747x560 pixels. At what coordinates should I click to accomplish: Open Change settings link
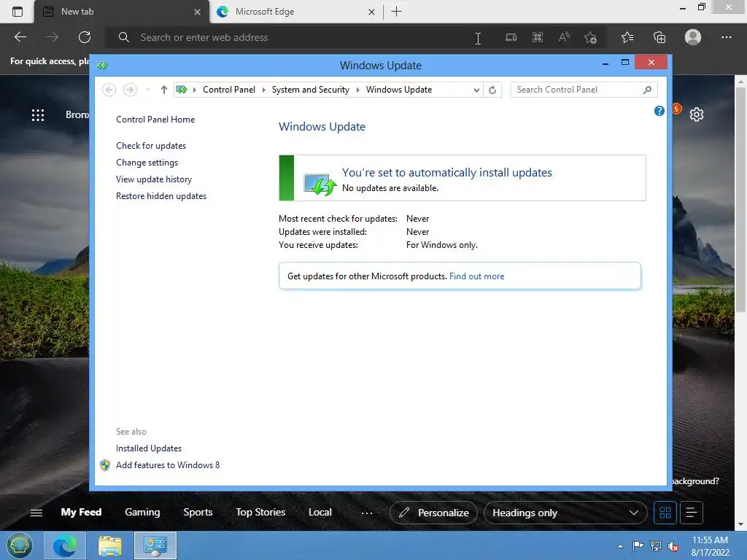[x=147, y=163]
